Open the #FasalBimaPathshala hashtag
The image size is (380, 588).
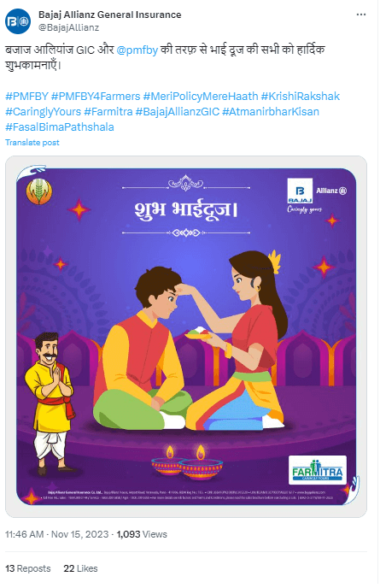pos(60,127)
